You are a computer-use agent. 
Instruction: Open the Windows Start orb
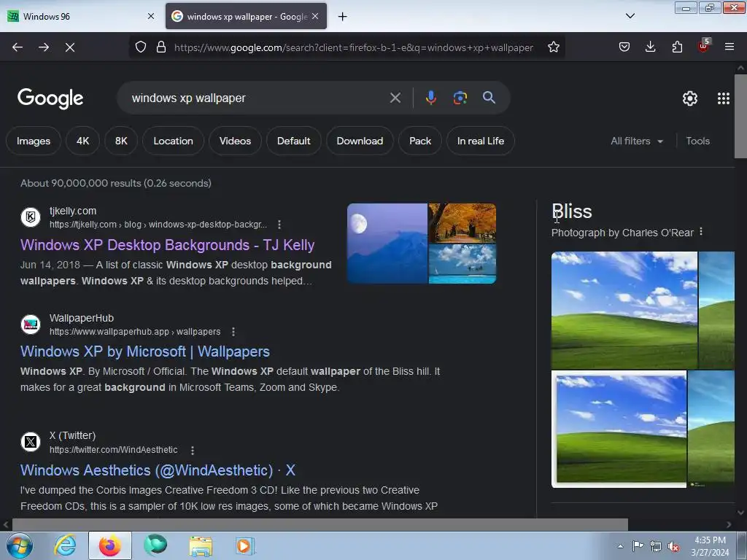point(20,545)
